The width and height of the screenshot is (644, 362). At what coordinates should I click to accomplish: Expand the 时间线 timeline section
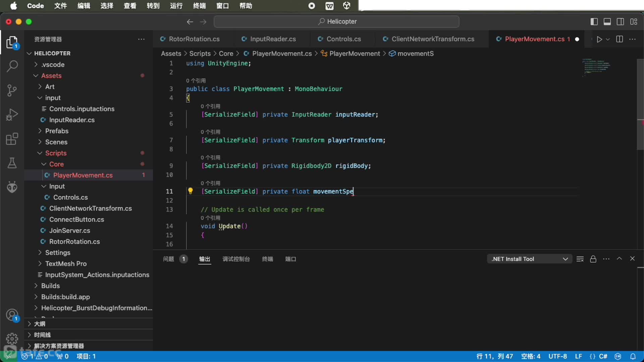click(42, 335)
